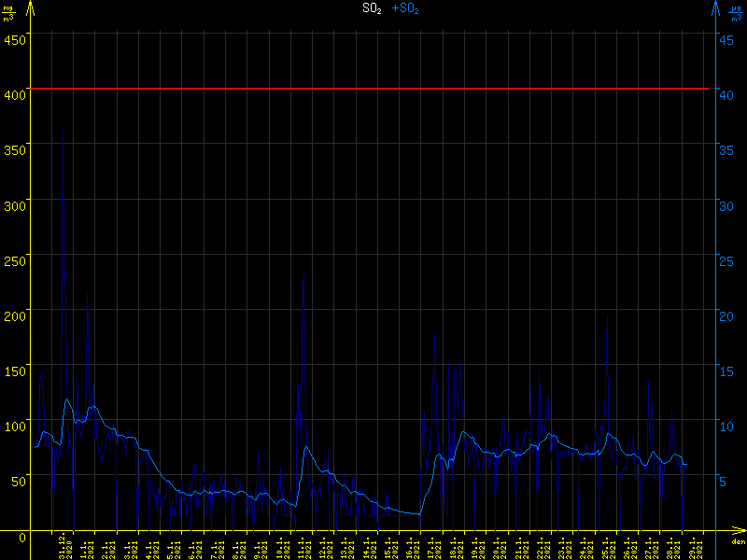Click the 31.12.2020 date on x-axis
Image resolution: width=747 pixels, height=560 pixels.
click(64, 546)
